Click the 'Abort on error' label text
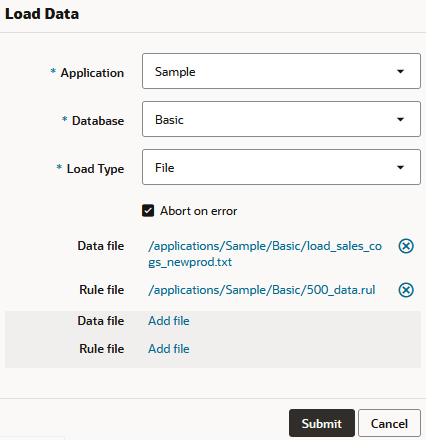 tap(198, 211)
